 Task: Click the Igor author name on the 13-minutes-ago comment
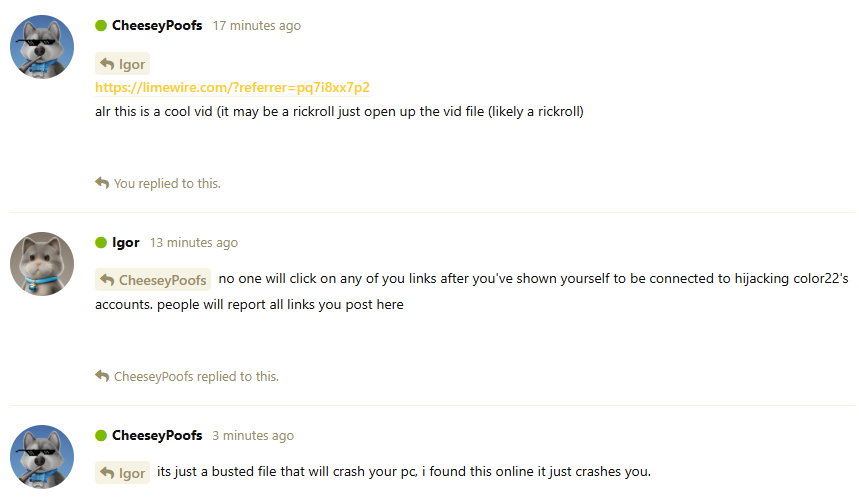pos(126,243)
